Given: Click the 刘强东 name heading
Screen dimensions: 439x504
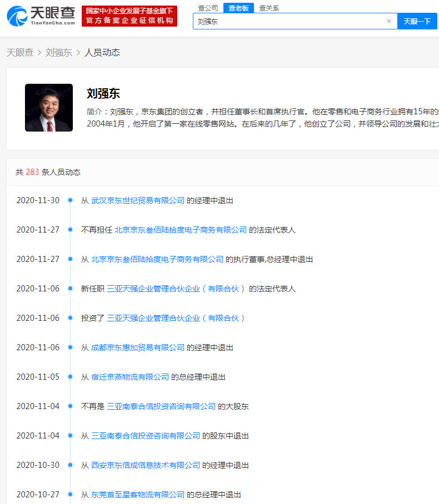Looking at the screenshot, I should pos(103,94).
